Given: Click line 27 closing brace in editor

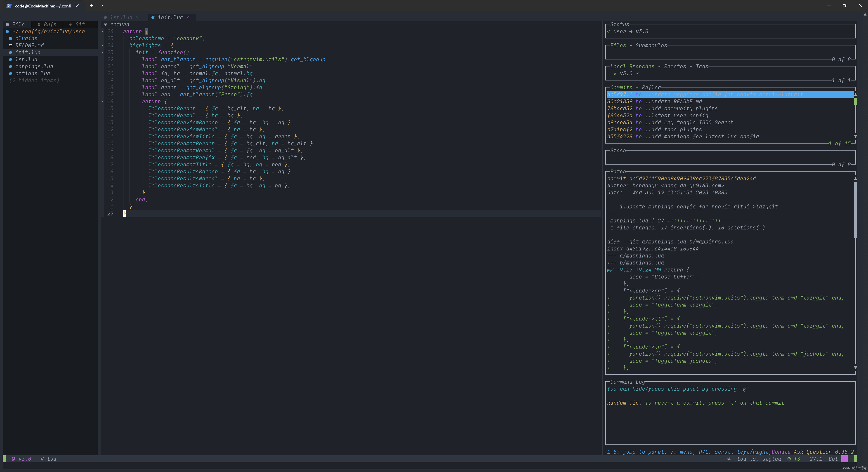Looking at the screenshot, I should point(124,214).
